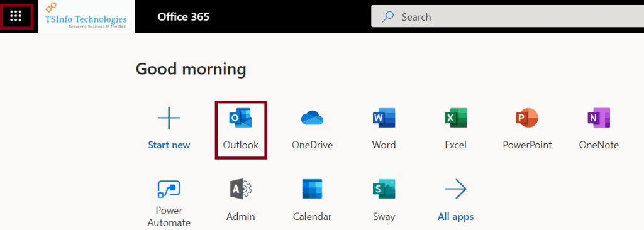
Task: Click the Good morning heading
Action: point(191,69)
